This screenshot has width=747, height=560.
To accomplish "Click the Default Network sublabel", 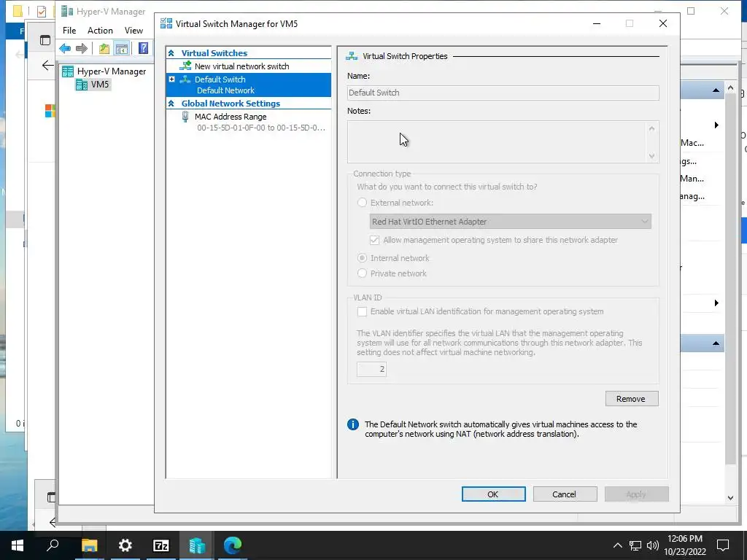I will pyautogui.click(x=225, y=90).
